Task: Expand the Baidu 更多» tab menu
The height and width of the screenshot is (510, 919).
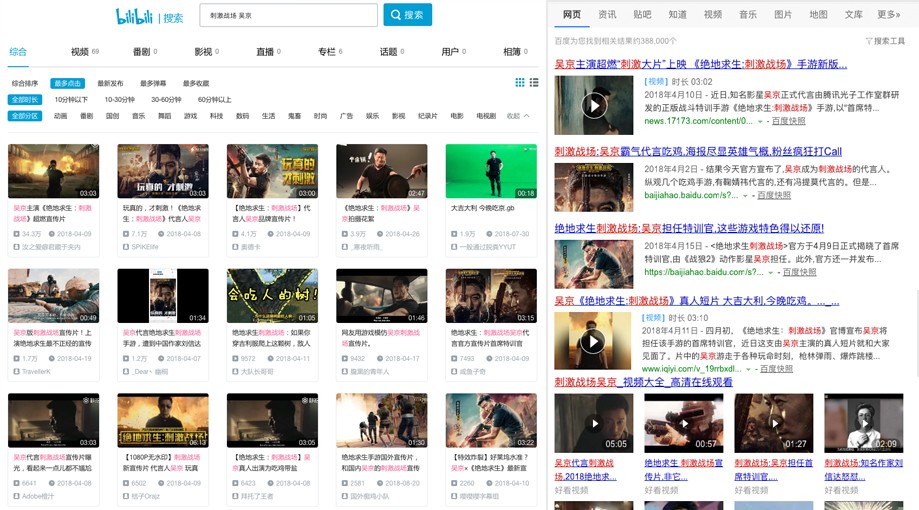Action: [889, 15]
